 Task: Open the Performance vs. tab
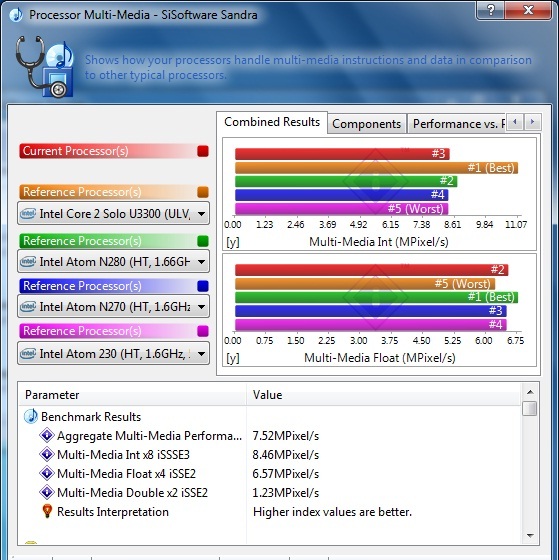tap(458, 124)
